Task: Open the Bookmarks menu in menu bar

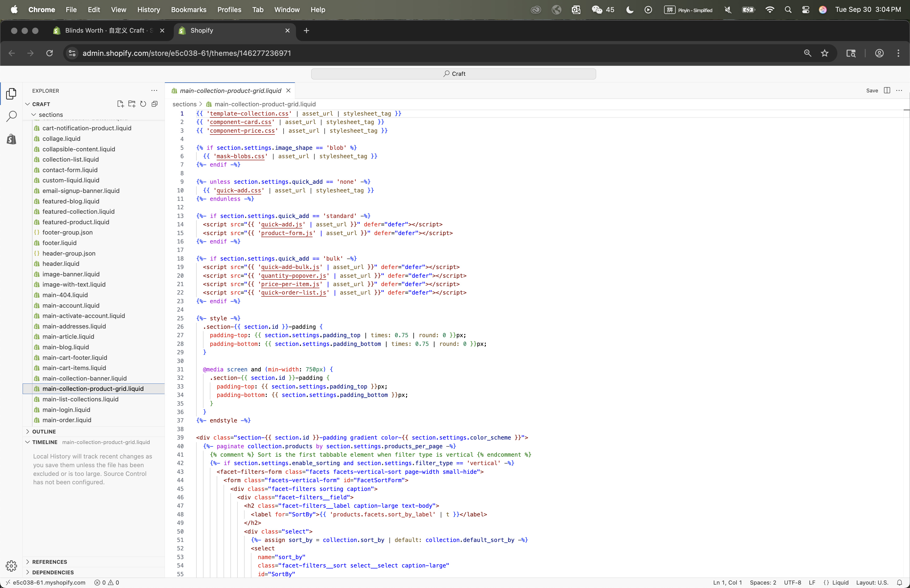Action: click(189, 9)
